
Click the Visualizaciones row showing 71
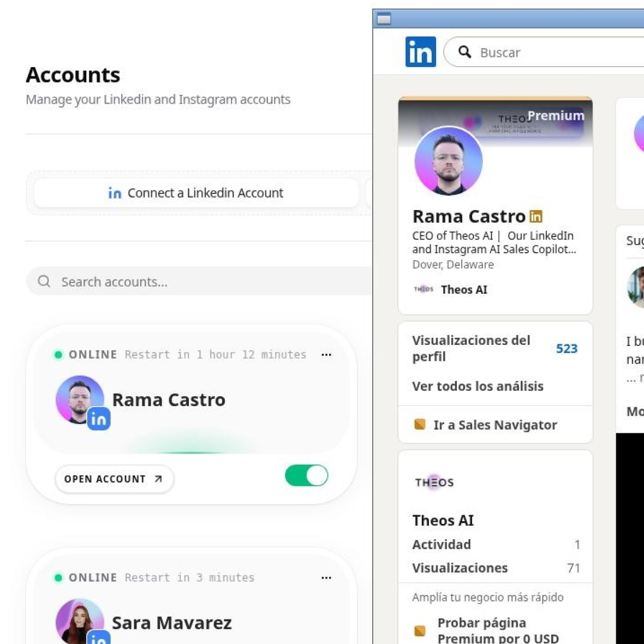pyautogui.click(x=496, y=568)
